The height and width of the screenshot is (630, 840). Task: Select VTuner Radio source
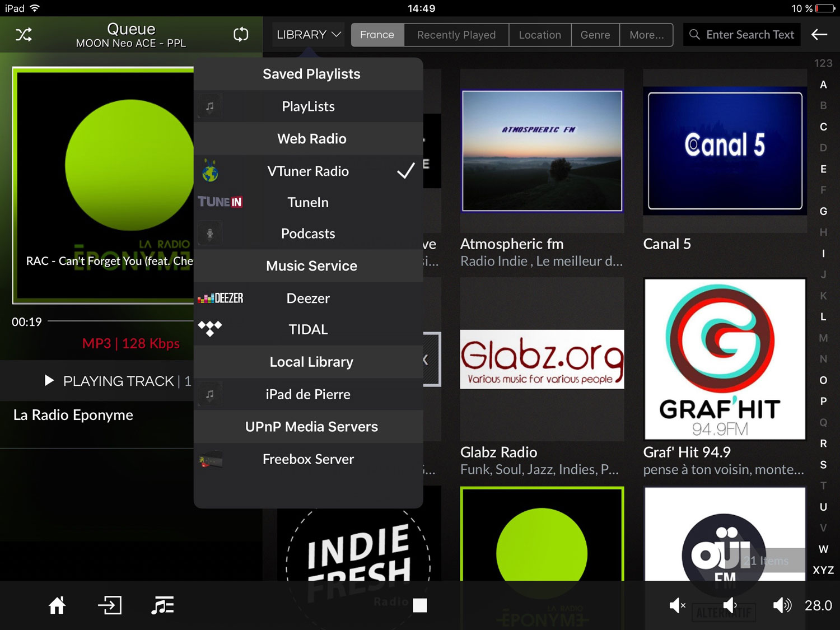tap(308, 171)
